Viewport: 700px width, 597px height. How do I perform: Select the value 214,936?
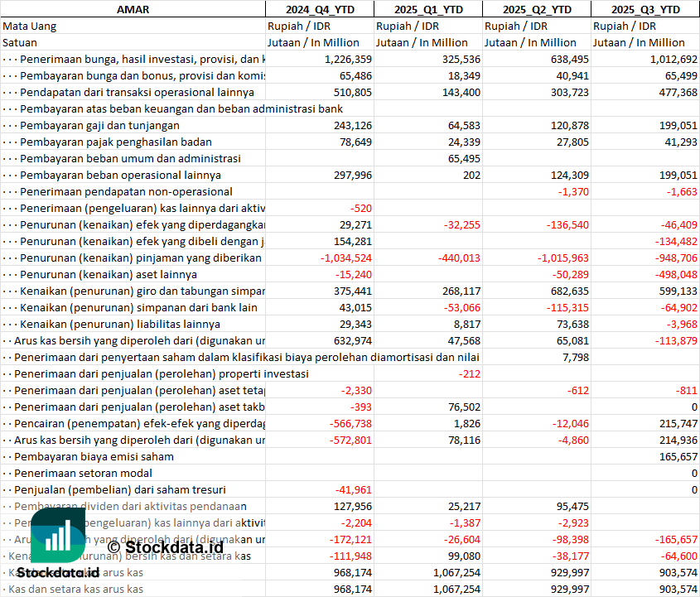pyautogui.click(x=678, y=440)
